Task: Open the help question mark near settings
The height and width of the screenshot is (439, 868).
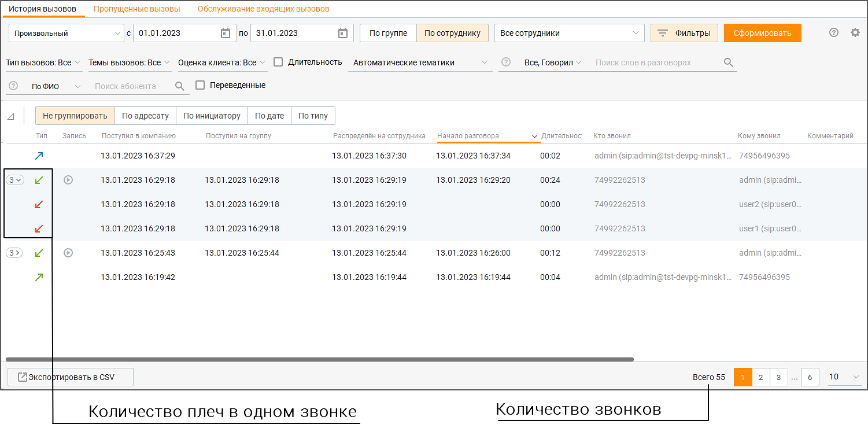Action: (834, 33)
